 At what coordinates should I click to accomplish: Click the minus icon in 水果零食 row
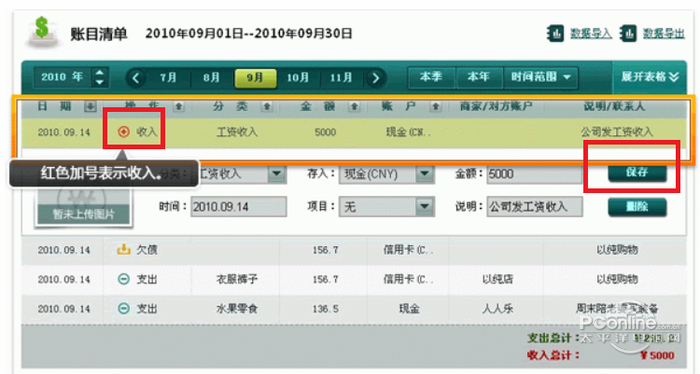click(123, 308)
